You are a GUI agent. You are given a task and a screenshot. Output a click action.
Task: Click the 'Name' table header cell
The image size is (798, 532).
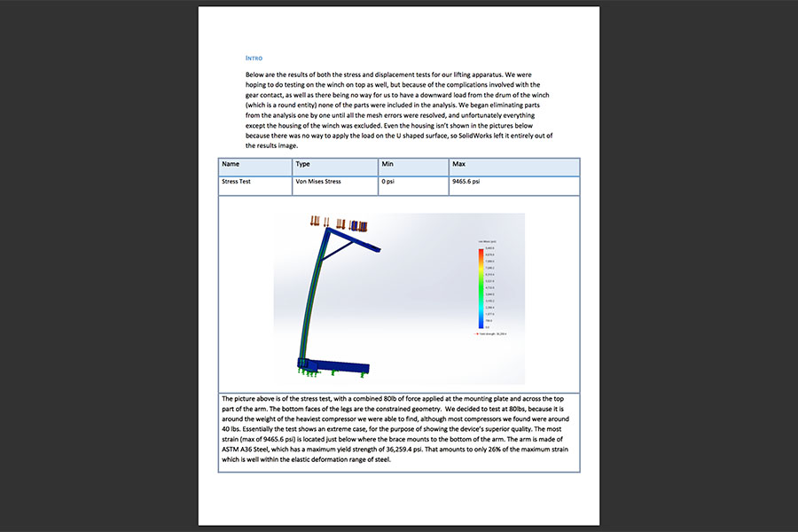click(x=255, y=167)
